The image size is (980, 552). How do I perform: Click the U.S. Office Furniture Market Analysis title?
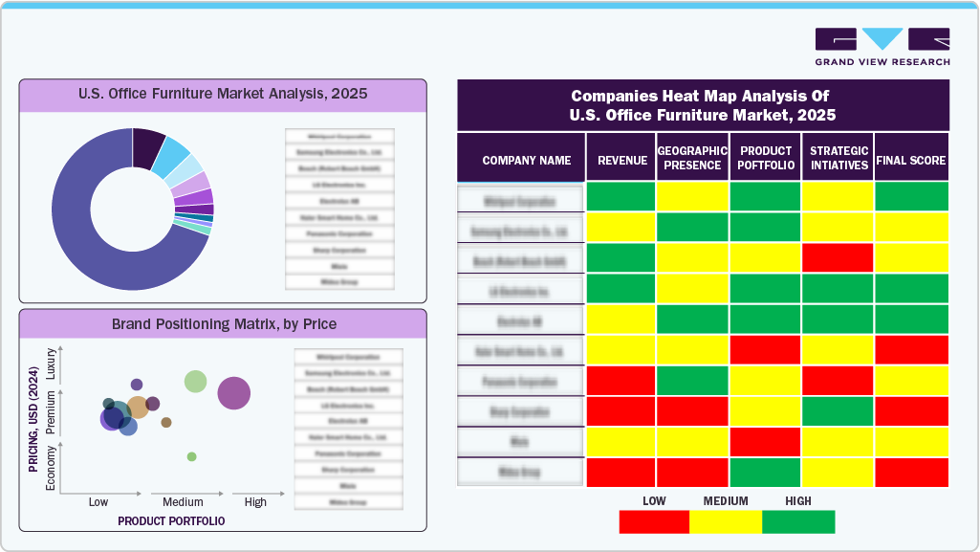tap(224, 95)
